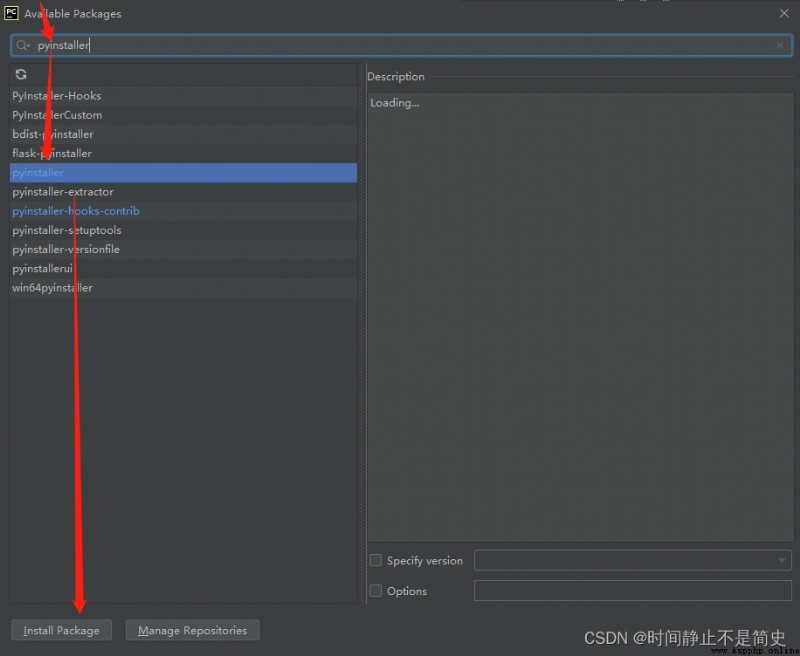
Task: Select PyInstallerCustom in package list
Action: coord(183,115)
